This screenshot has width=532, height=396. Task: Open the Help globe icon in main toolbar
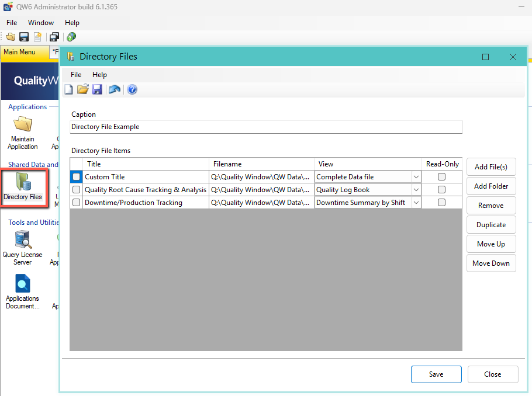click(x=71, y=36)
